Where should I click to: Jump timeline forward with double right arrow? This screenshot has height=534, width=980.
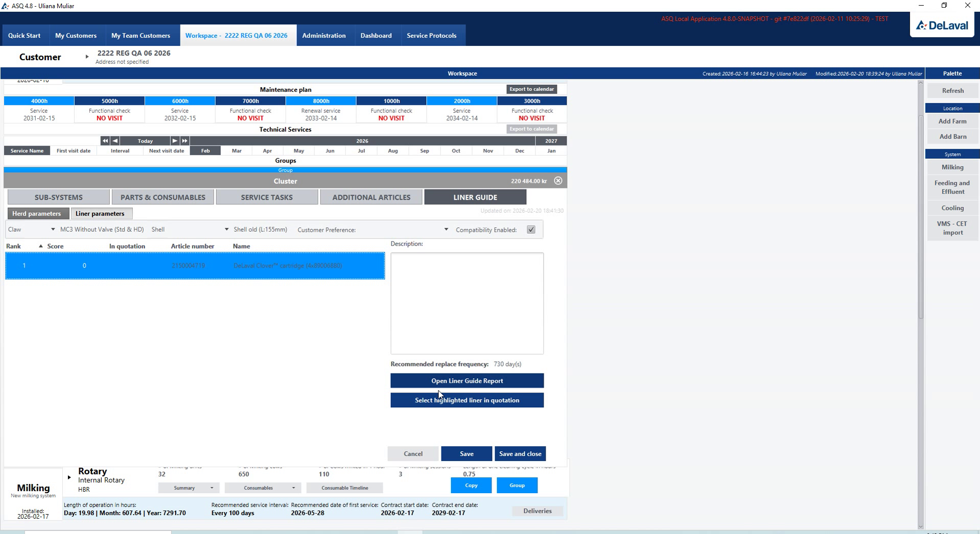coord(184,141)
